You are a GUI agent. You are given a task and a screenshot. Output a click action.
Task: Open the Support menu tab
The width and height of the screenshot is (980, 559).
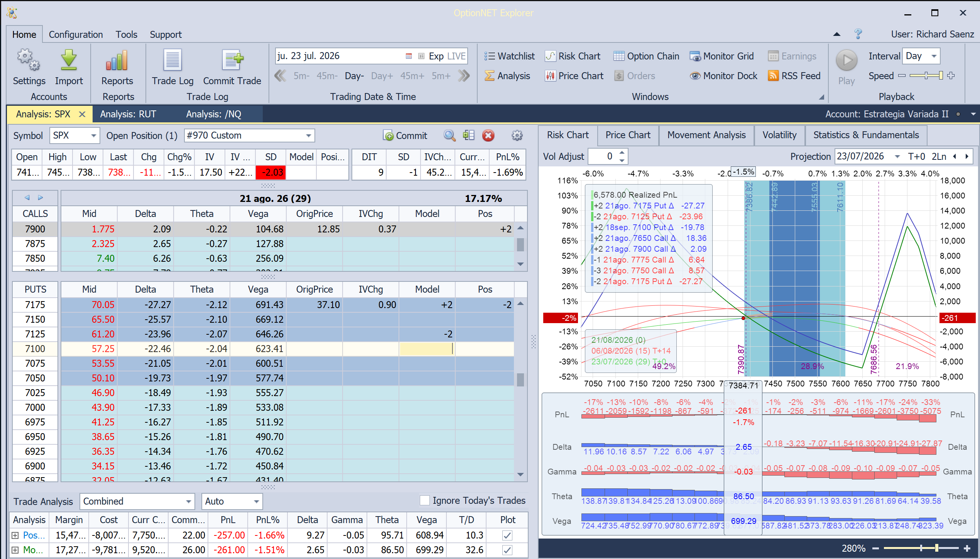(166, 34)
